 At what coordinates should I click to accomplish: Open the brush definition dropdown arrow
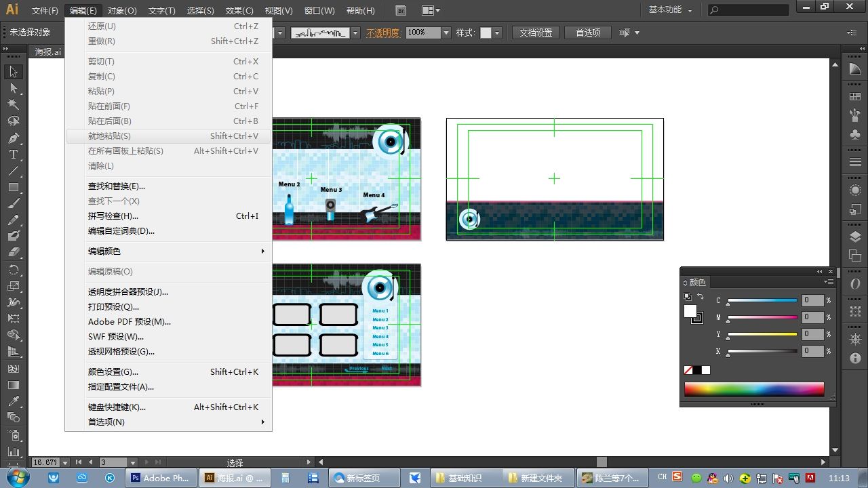click(x=355, y=33)
